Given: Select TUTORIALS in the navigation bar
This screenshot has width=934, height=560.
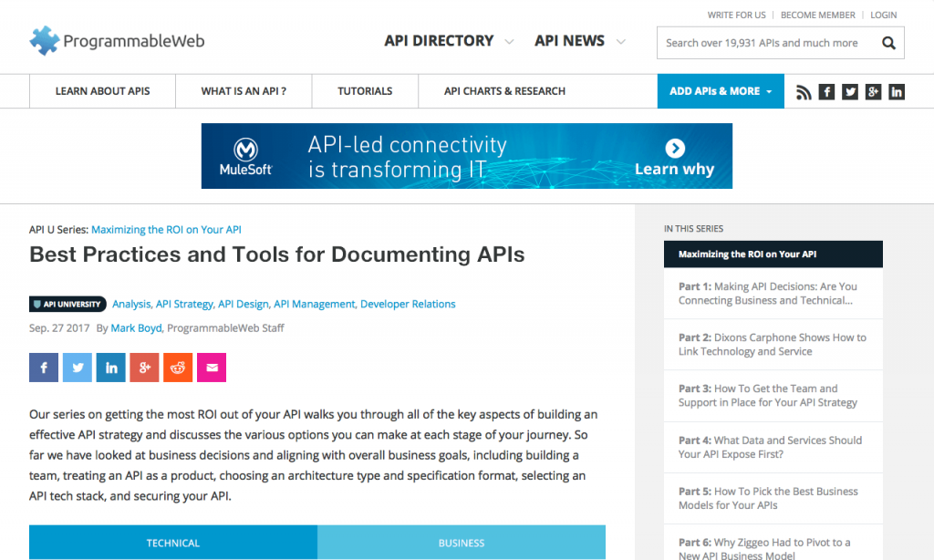Looking at the screenshot, I should point(364,91).
